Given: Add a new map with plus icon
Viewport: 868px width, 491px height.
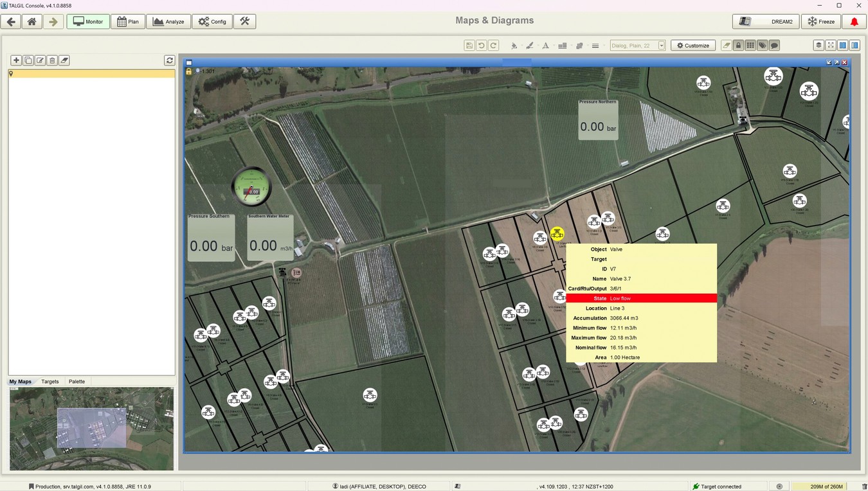Looking at the screenshot, I should coord(16,60).
